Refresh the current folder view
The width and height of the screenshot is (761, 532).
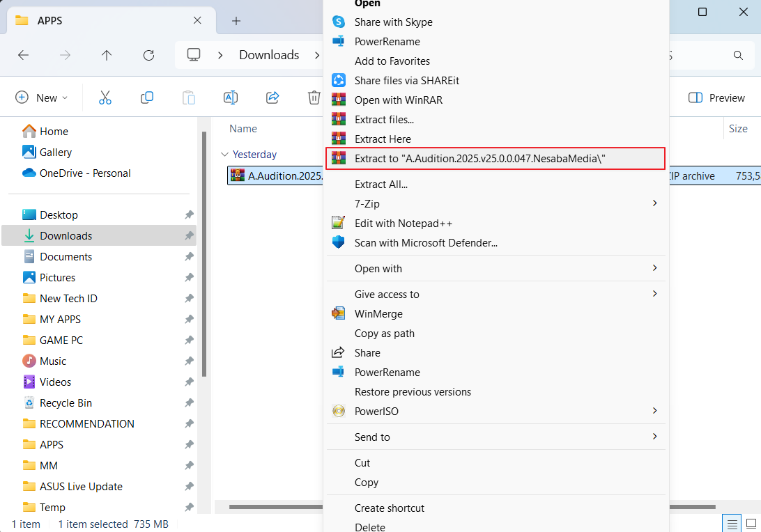coord(148,55)
